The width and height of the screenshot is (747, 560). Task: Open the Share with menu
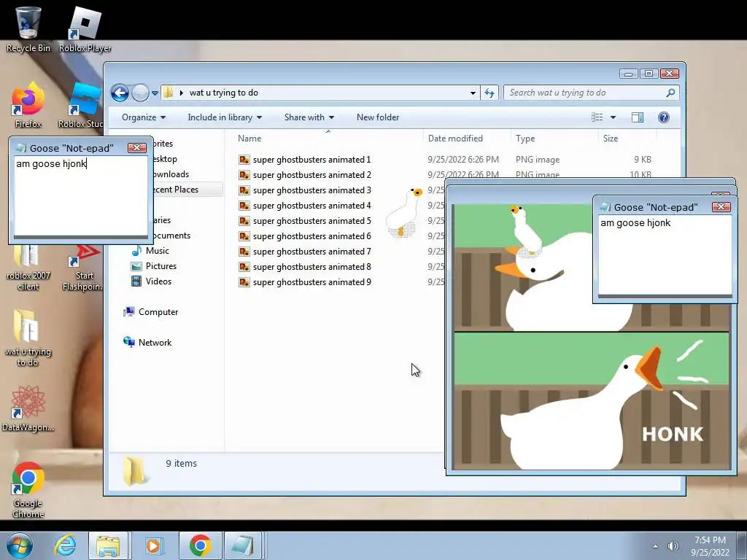(309, 117)
